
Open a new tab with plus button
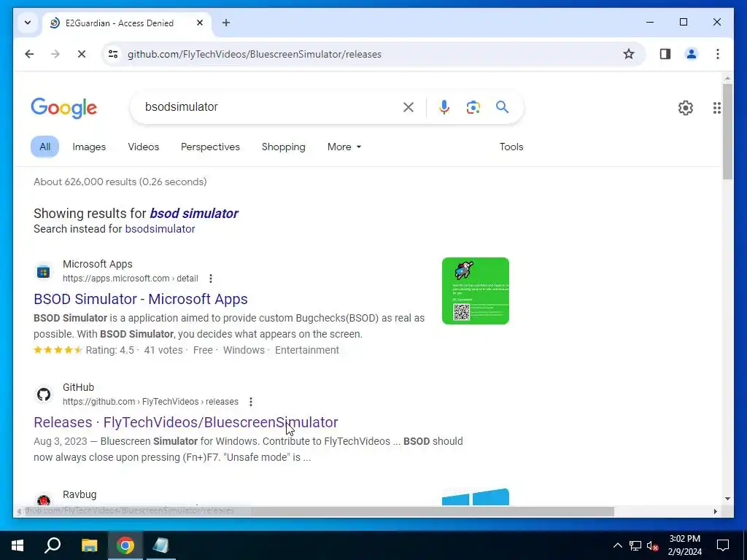pos(226,23)
